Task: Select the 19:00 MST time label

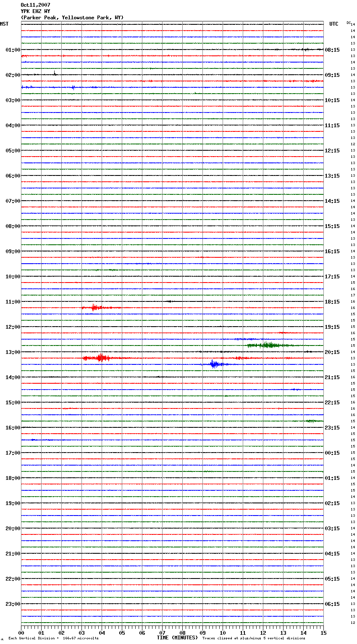Action: [13, 503]
